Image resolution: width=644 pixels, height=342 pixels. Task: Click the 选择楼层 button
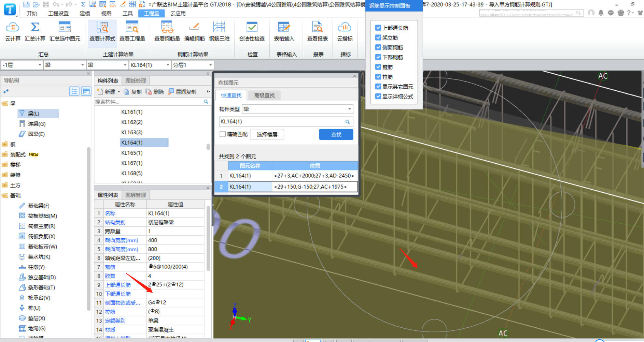pyautogui.click(x=267, y=135)
